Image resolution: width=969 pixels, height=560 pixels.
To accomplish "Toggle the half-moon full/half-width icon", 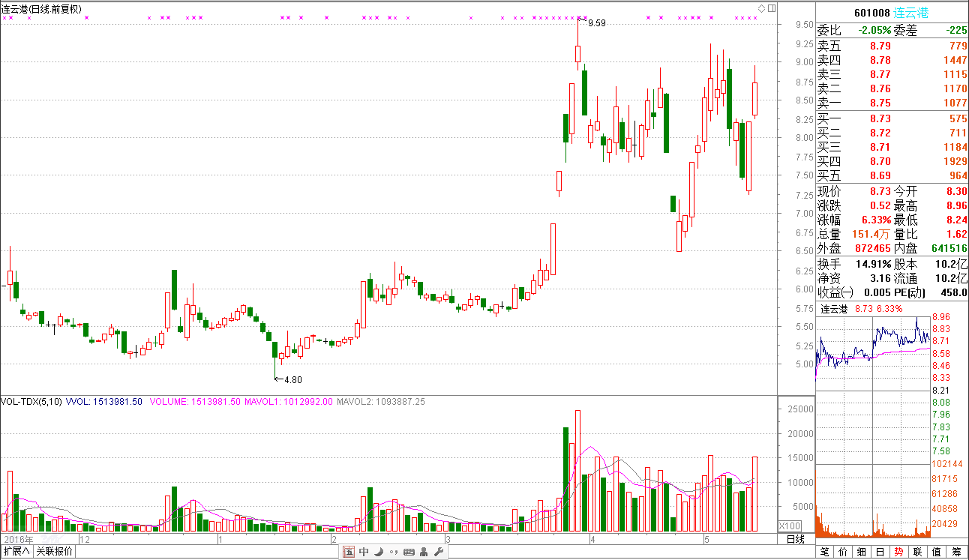I will [379, 553].
